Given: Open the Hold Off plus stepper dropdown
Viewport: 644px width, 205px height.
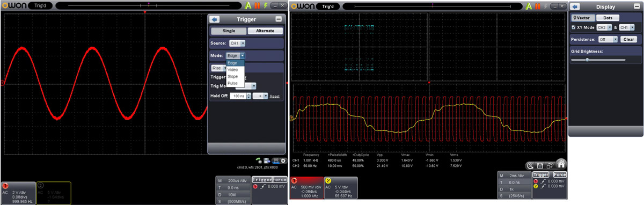Looking at the screenshot, I should pyautogui.click(x=260, y=96).
